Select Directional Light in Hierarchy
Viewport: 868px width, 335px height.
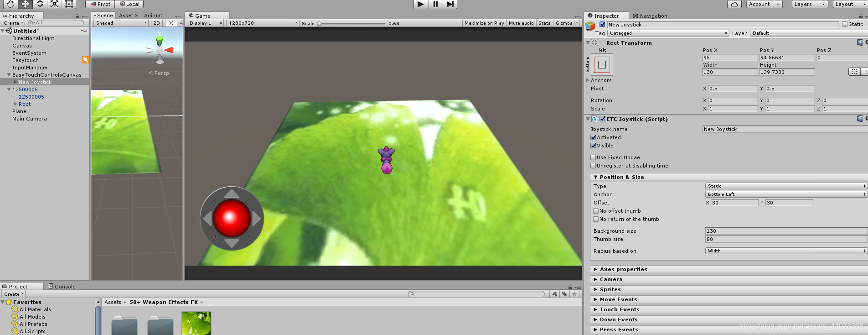[33, 38]
